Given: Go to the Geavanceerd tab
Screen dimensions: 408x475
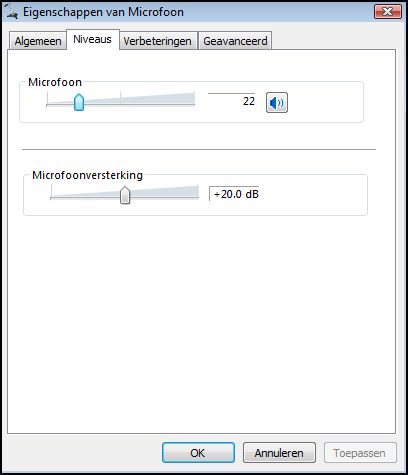Looking at the screenshot, I should coord(235,41).
